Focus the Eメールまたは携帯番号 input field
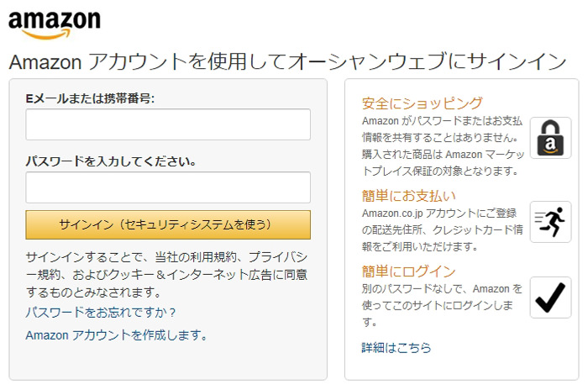The width and height of the screenshot is (588, 390). click(x=168, y=124)
